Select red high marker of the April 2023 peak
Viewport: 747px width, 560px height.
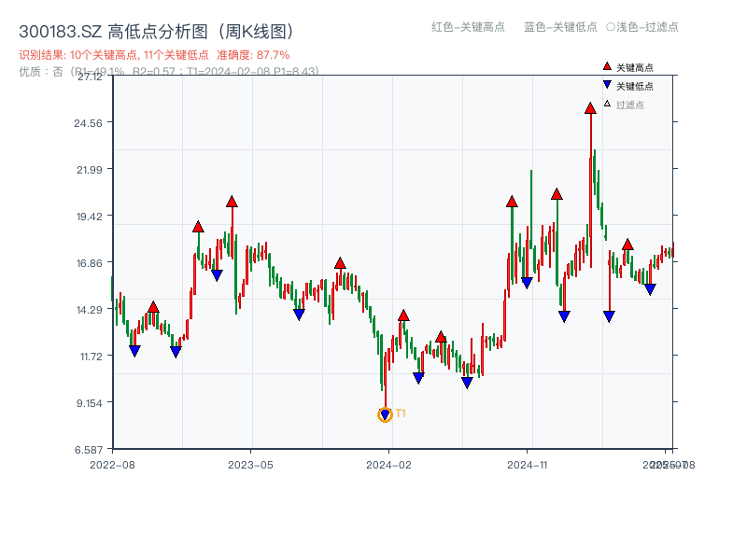(232, 202)
